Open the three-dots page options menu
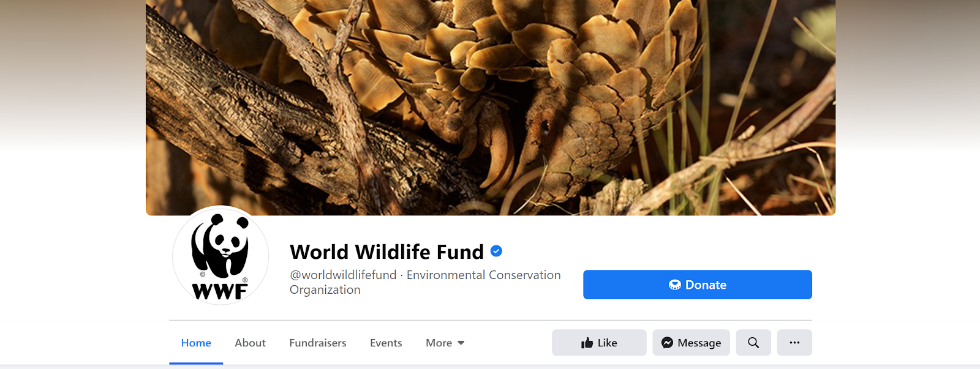 coord(794,343)
